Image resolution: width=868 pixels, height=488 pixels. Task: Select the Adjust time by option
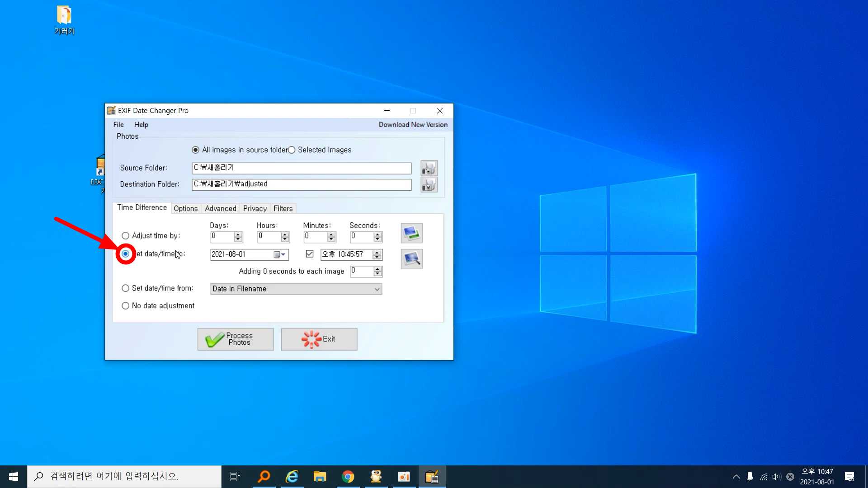click(126, 236)
